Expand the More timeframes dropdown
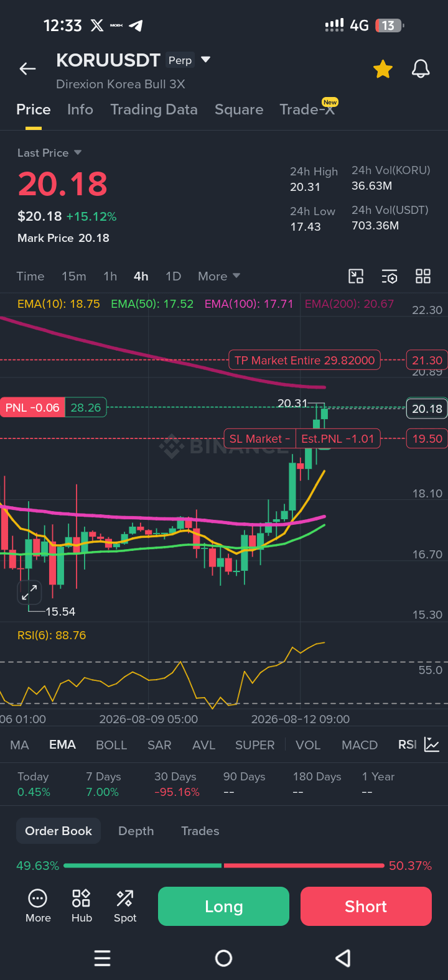The height and width of the screenshot is (980, 448). pos(219,276)
